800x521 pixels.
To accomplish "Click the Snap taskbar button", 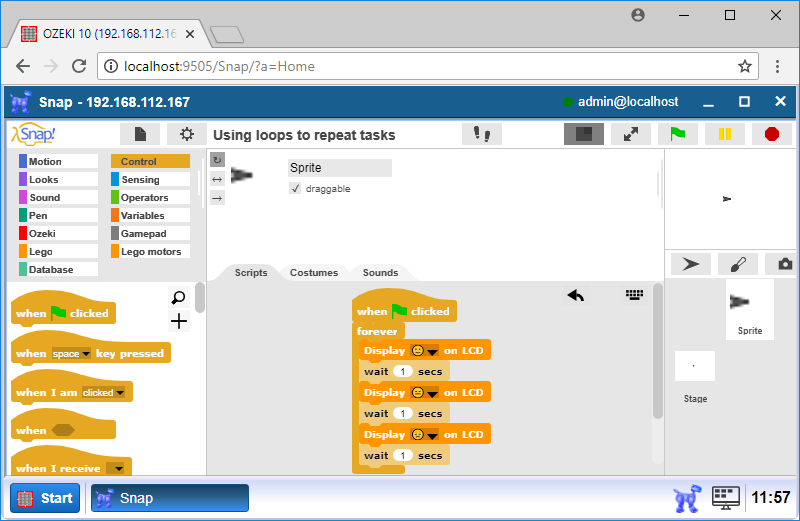I will (x=170, y=498).
